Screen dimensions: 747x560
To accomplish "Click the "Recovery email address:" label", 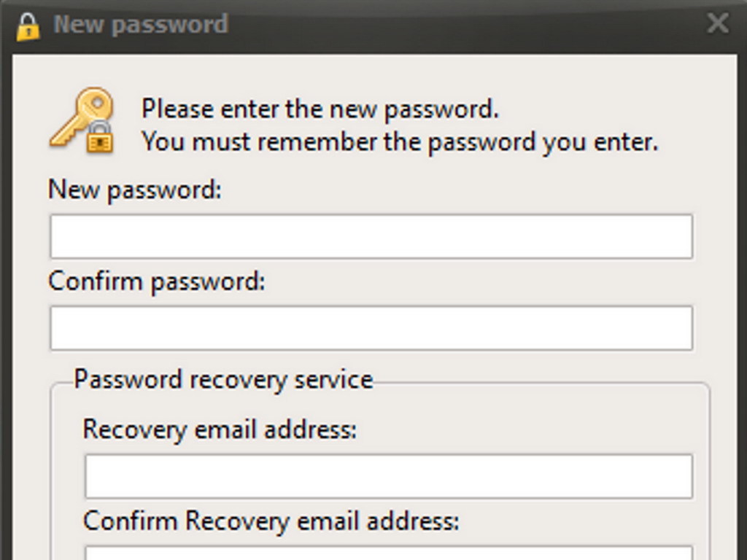I will point(220,429).
